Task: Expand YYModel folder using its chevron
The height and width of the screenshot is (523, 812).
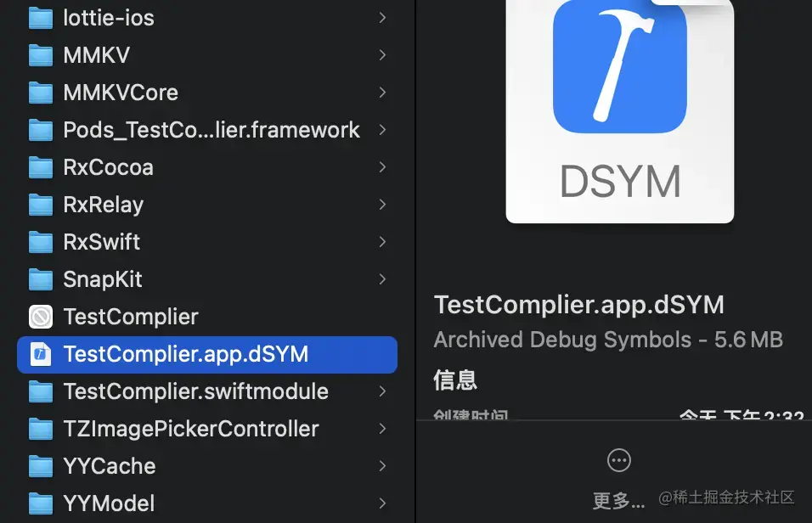Action: 383,503
